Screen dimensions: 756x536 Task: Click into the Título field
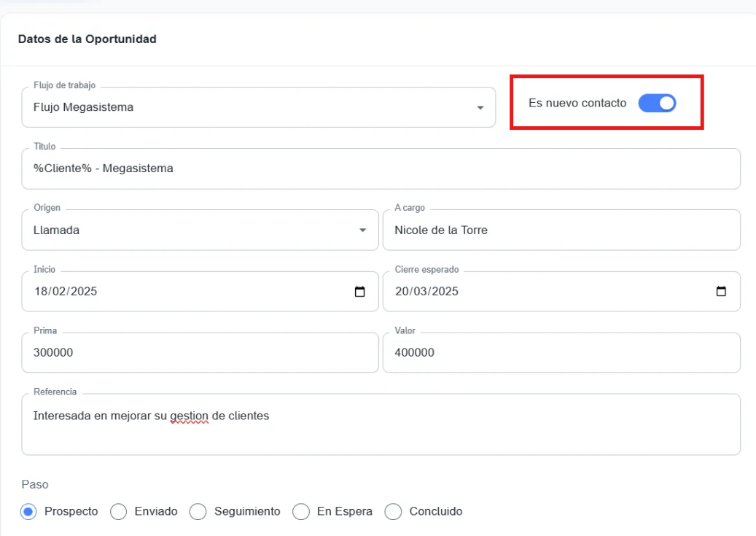tap(381, 169)
